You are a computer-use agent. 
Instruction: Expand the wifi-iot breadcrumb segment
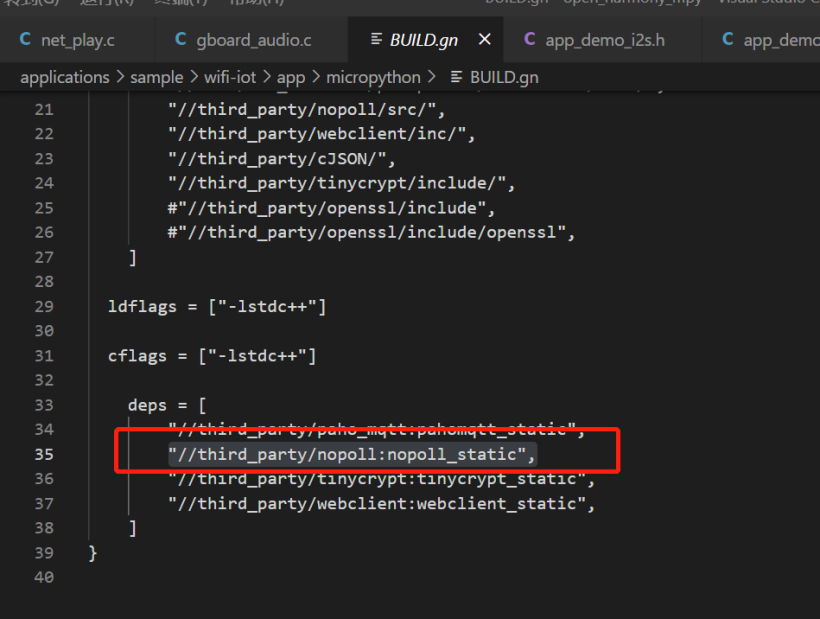pyautogui.click(x=230, y=77)
